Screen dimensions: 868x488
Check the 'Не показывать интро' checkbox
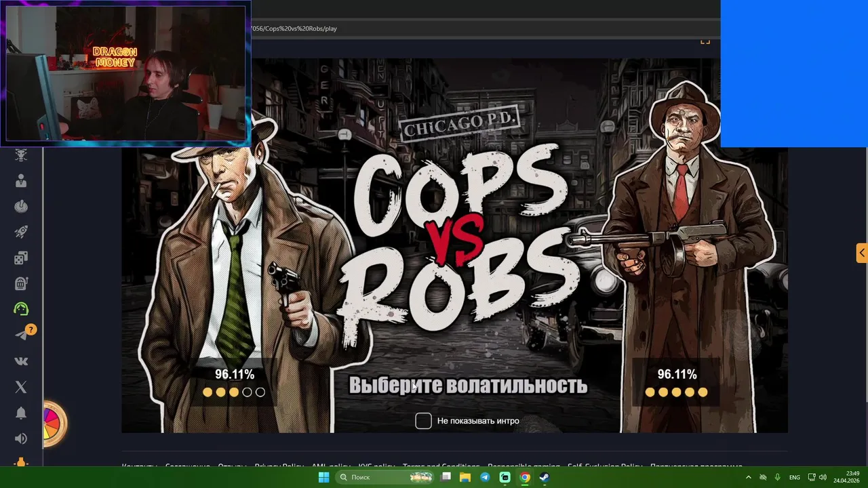tap(423, 421)
